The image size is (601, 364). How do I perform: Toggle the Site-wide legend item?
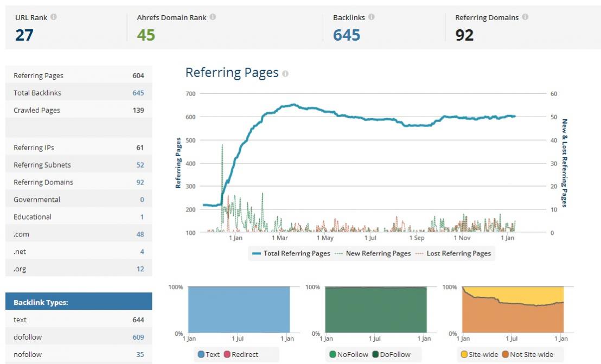pos(481,354)
